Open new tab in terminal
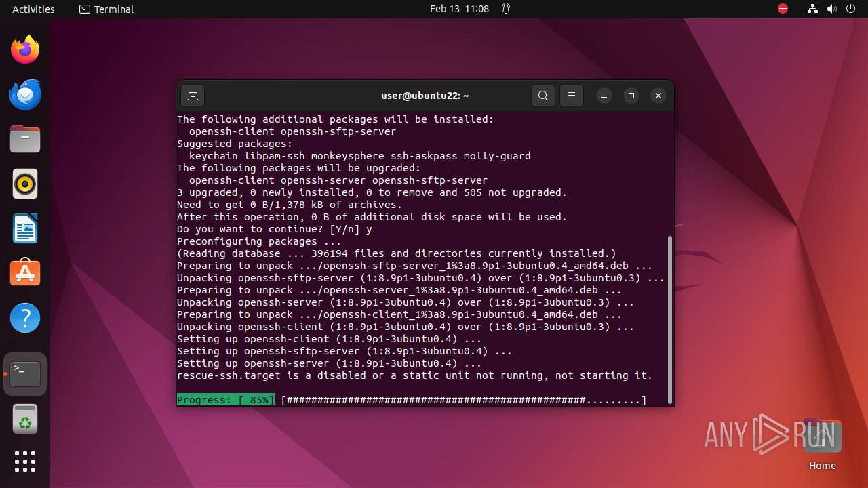Image resolution: width=868 pixels, height=488 pixels. pyautogui.click(x=193, y=96)
